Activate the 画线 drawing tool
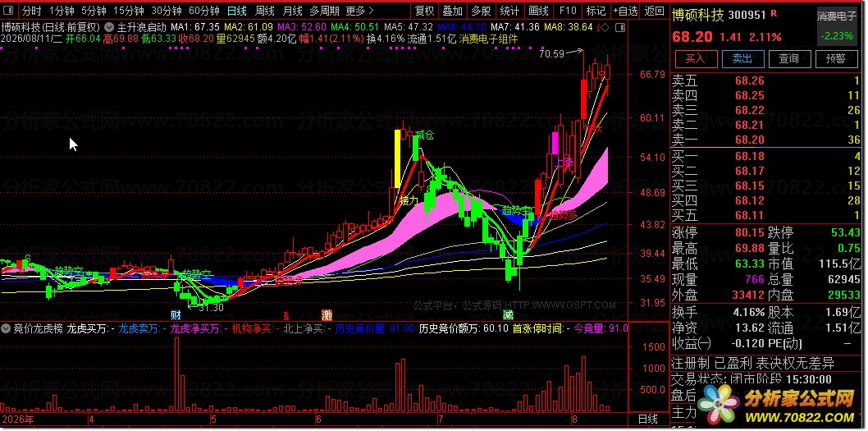Viewport: 868px width, 431px height. pos(538,11)
